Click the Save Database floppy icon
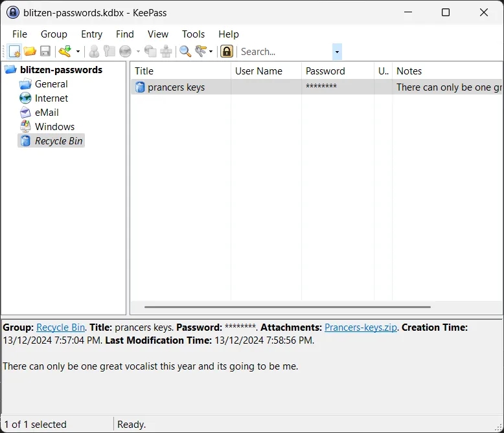The width and height of the screenshot is (504, 433). (x=45, y=52)
